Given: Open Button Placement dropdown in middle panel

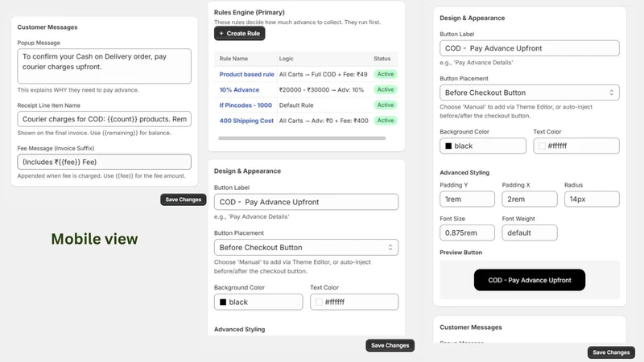Looking at the screenshot, I should (306, 248).
